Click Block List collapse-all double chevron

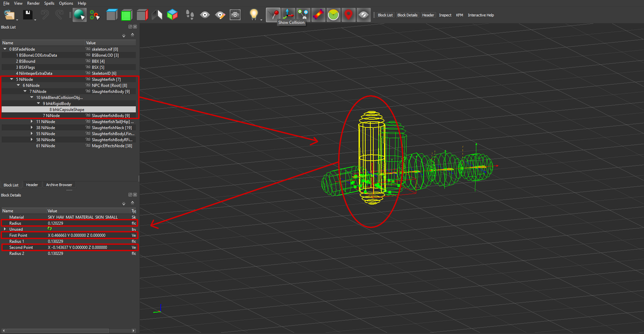132,35
